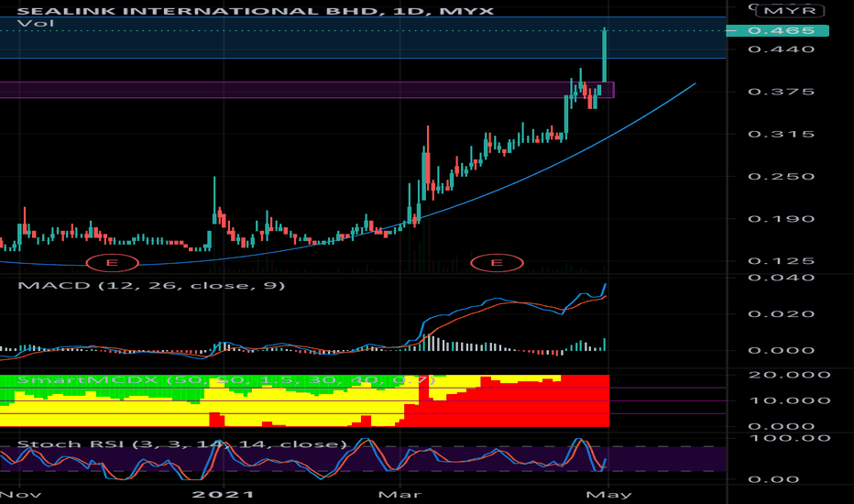Click the May date axis label

click(x=608, y=495)
